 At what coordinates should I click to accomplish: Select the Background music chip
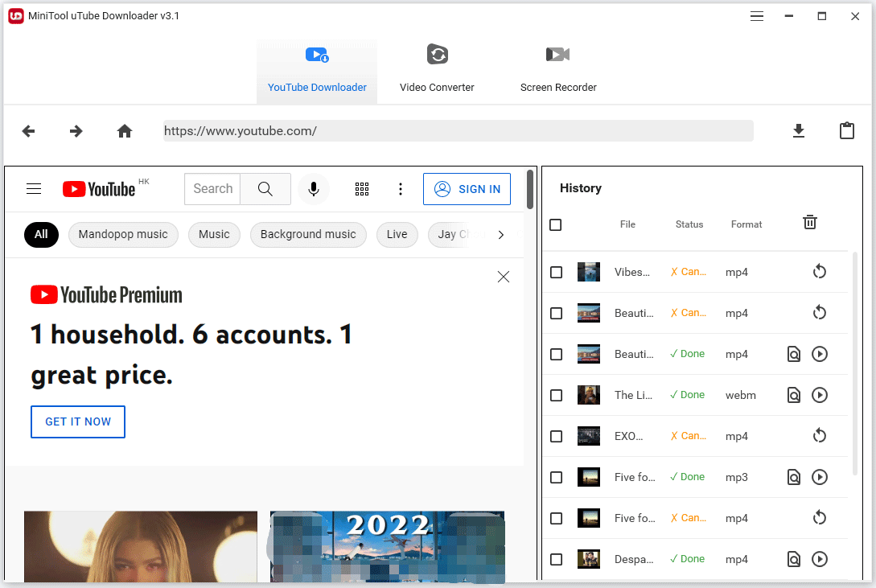[x=308, y=235]
